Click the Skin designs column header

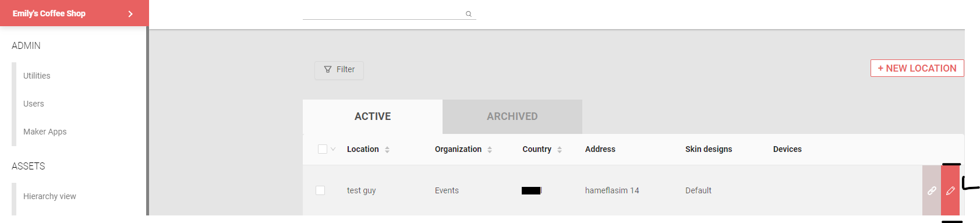click(709, 149)
